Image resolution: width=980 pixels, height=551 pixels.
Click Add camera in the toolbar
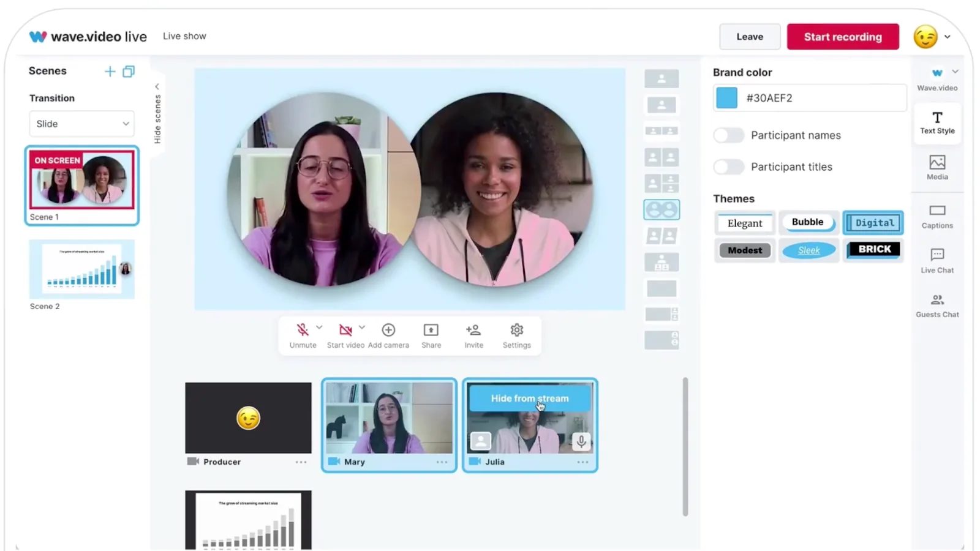click(388, 335)
